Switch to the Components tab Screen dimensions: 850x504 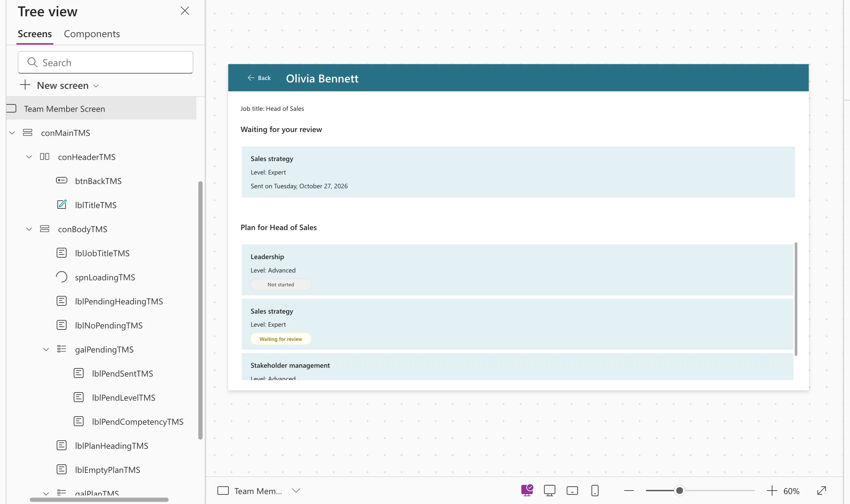click(92, 34)
